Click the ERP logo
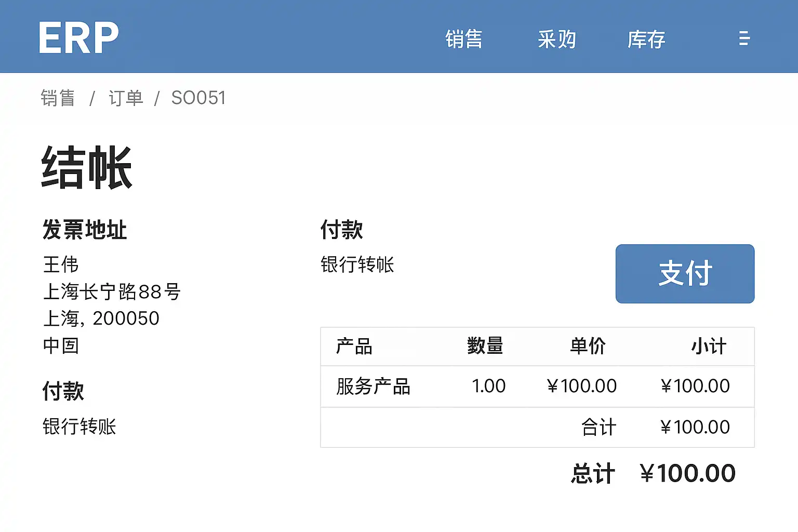The image size is (798, 532). tap(78, 38)
